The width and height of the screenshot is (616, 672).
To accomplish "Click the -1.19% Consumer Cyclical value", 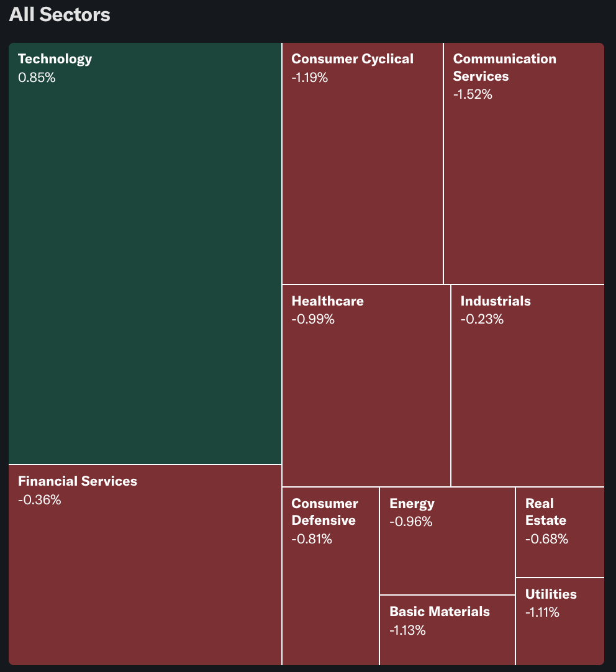I will click(x=309, y=78).
